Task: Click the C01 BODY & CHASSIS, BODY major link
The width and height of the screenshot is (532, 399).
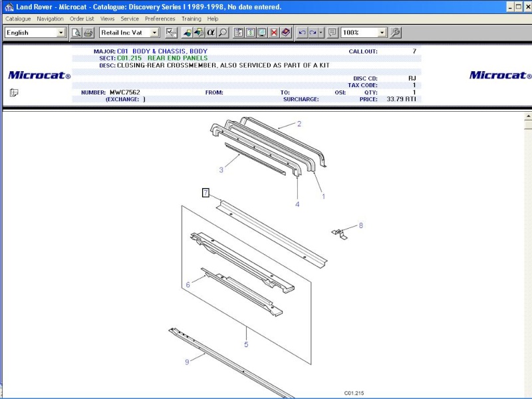Action: click(x=162, y=51)
